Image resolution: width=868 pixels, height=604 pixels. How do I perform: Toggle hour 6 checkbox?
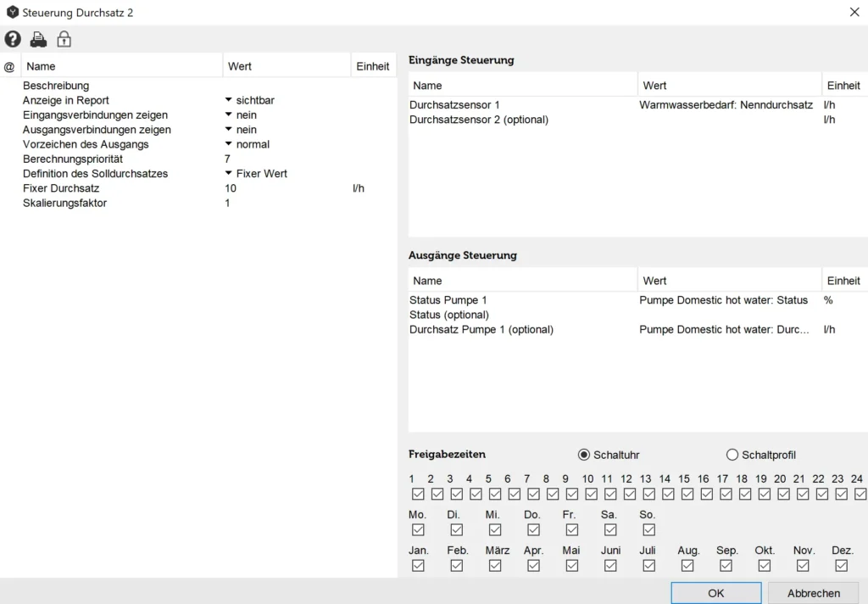tap(515, 494)
